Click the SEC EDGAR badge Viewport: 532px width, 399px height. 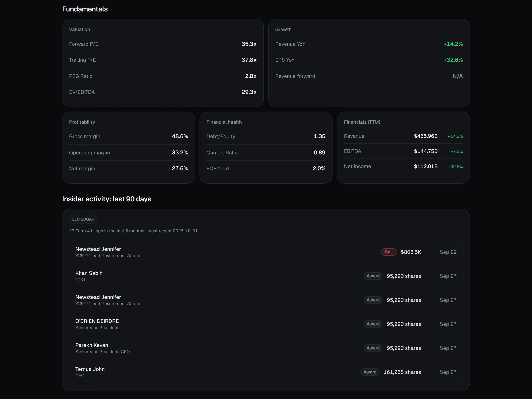click(83, 219)
